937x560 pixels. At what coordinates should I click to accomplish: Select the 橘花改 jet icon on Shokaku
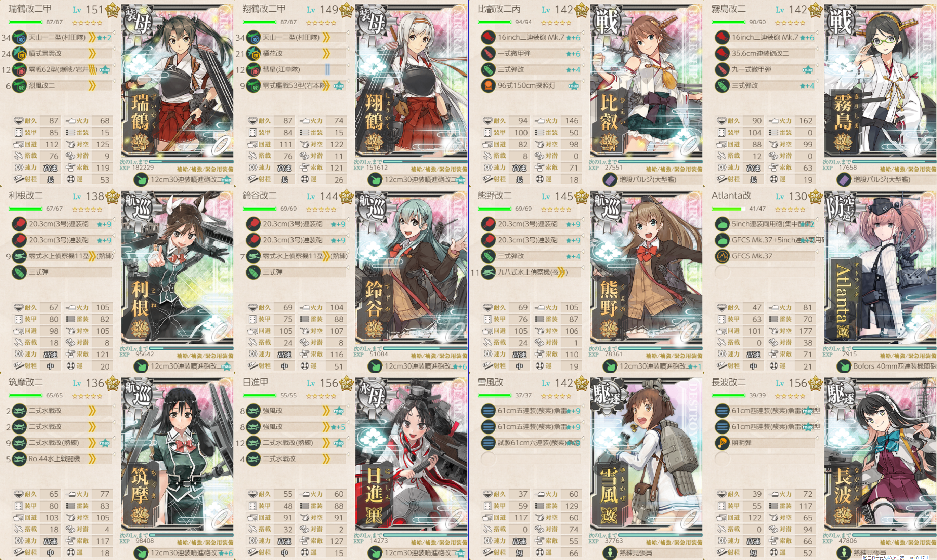(x=253, y=54)
